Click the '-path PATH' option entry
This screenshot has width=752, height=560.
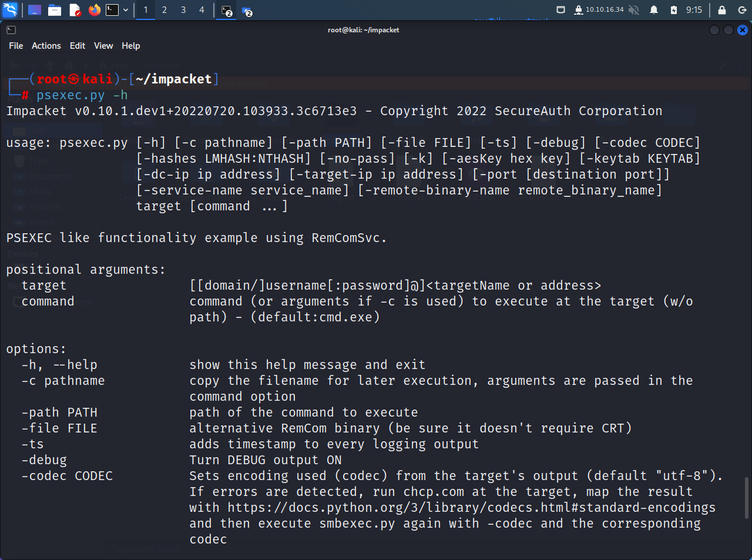tap(59, 413)
